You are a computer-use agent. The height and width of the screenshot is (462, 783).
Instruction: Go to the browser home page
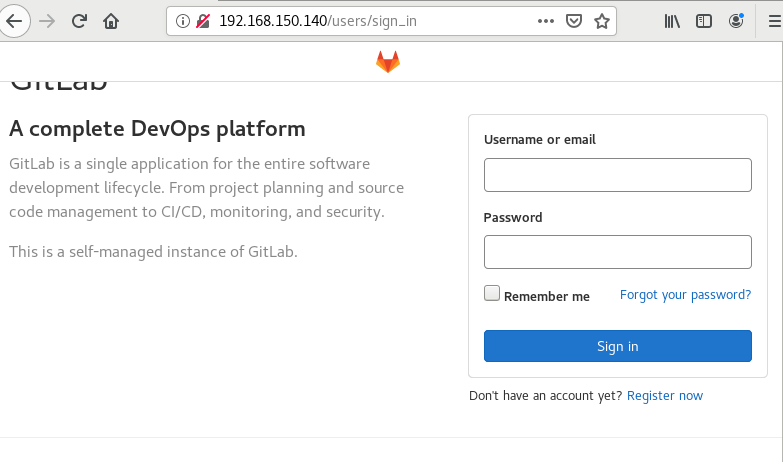coord(111,20)
